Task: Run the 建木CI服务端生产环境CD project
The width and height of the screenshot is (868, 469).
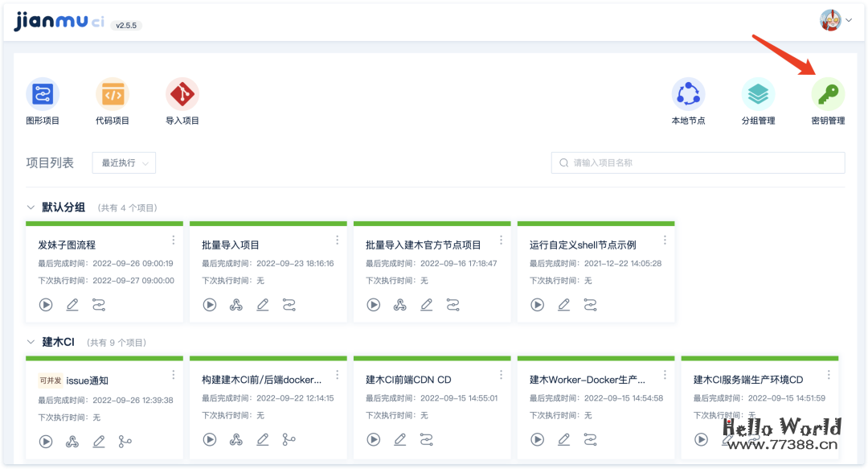Action: [x=702, y=439]
